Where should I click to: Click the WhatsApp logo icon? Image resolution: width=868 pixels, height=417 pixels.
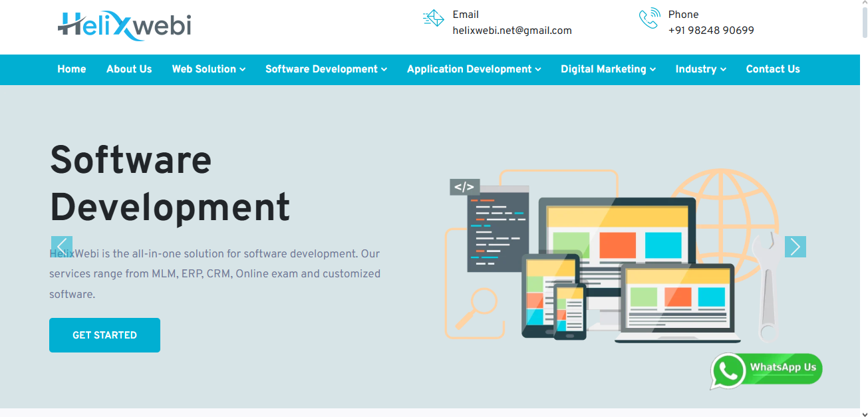click(728, 370)
